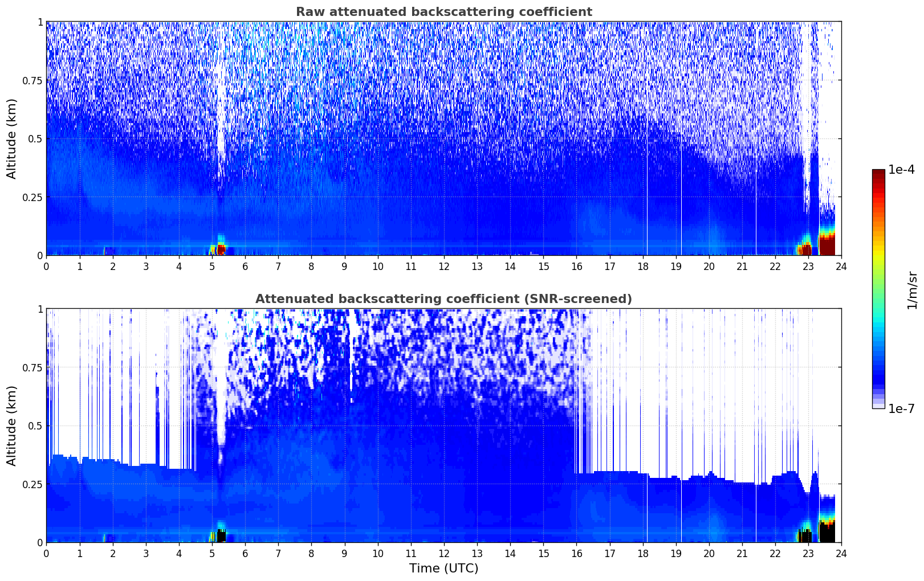Click the top plot's 'Altitude (km)' label
The height and width of the screenshot is (581, 924).
[x=11, y=138]
